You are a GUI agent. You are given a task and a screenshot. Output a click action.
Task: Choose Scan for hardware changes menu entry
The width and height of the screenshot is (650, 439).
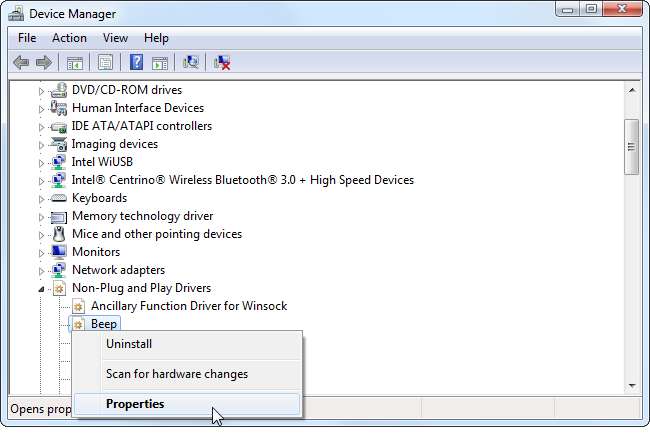tap(176, 374)
